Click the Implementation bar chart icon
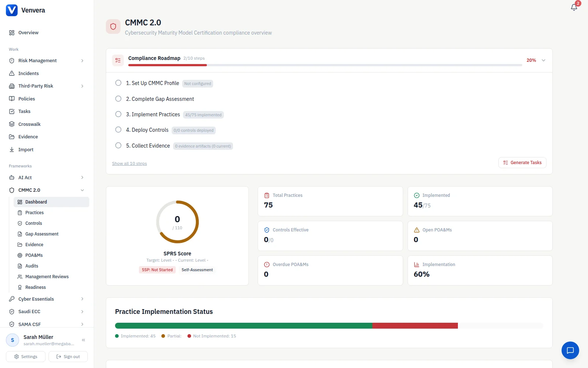 [417, 265]
